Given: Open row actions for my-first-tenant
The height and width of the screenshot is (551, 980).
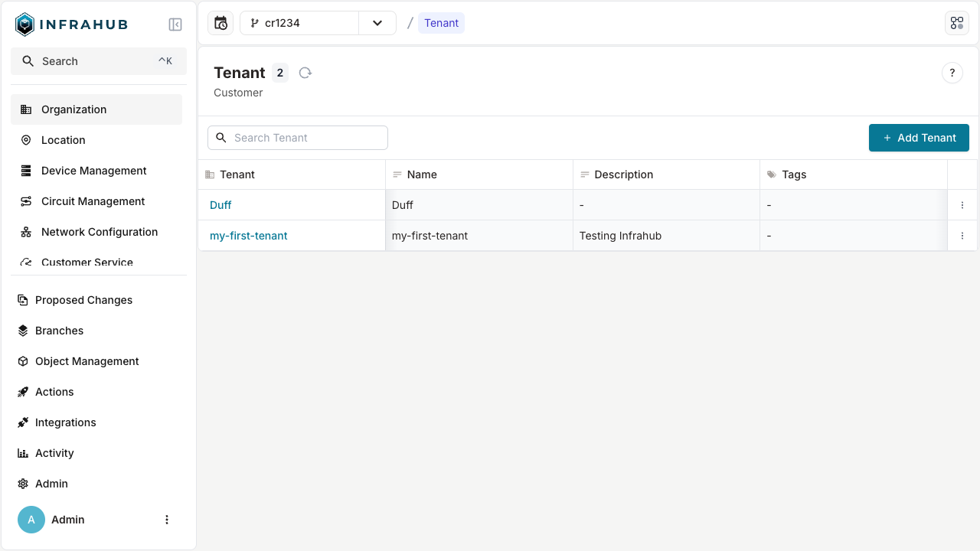Looking at the screenshot, I should (x=962, y=236).
